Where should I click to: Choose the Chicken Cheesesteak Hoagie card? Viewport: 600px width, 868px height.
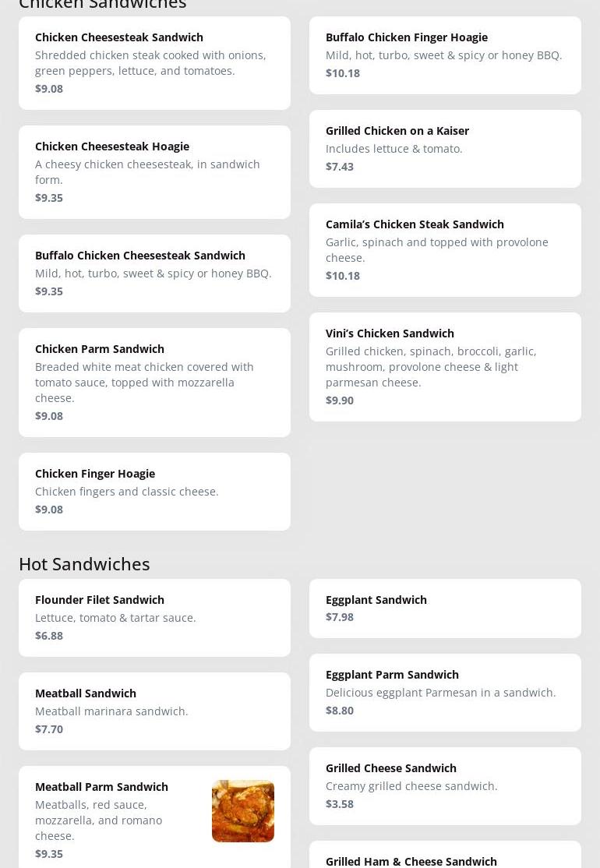coord(154,171)
